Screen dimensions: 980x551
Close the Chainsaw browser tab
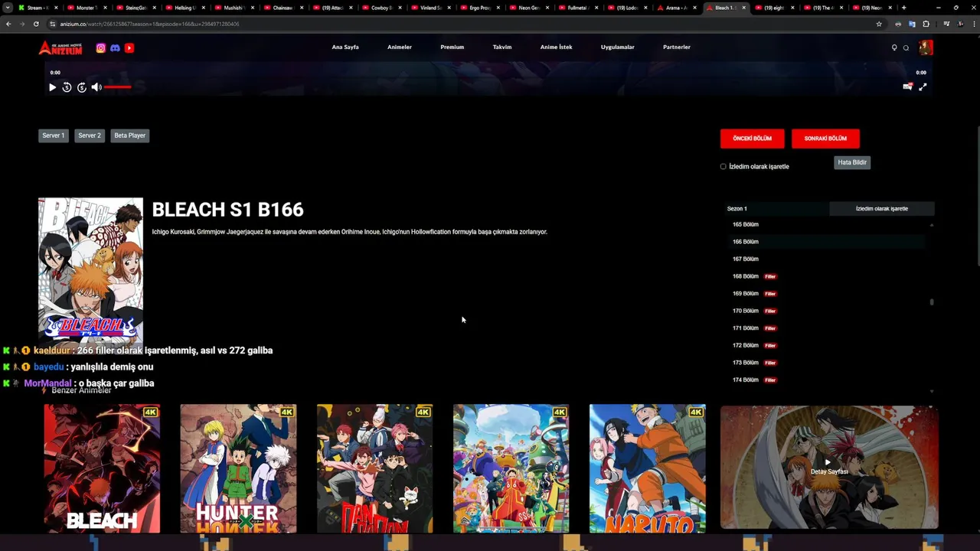302,8
